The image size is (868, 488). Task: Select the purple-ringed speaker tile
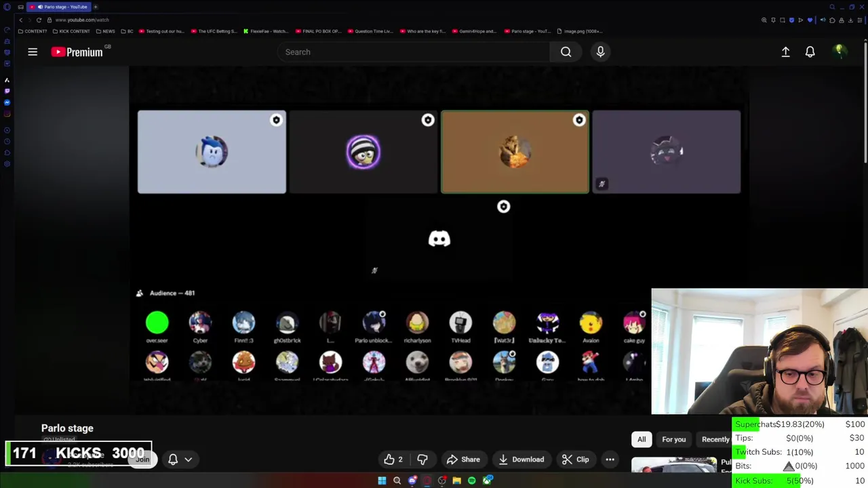(363, 152)
